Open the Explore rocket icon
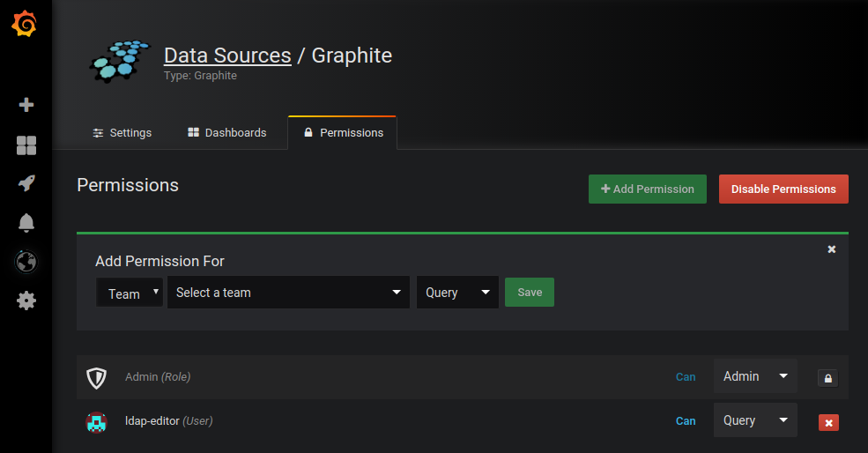Viewport: 868px width, 453px height. tap(26, 183)
